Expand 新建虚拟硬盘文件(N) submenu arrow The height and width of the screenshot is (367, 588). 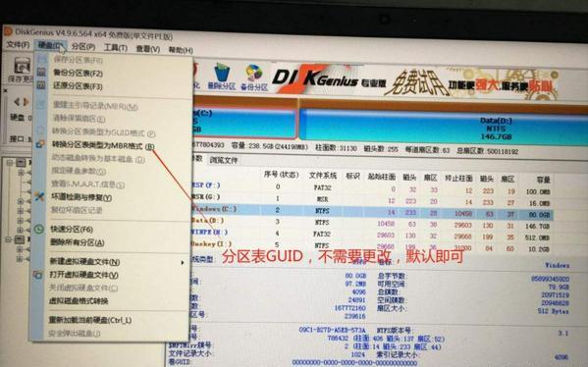(x=183, y=263)
